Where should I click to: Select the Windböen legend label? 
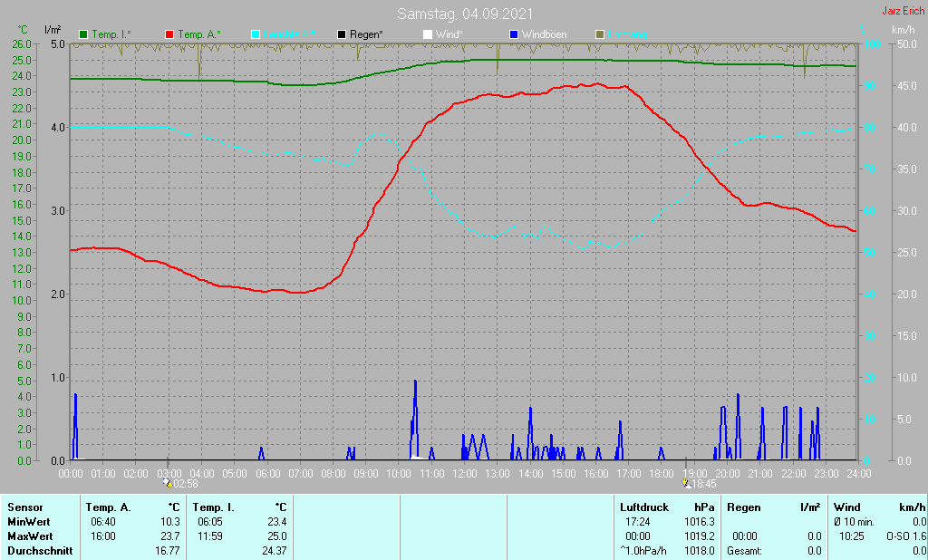pyautogui.click(x=544, y=35)
